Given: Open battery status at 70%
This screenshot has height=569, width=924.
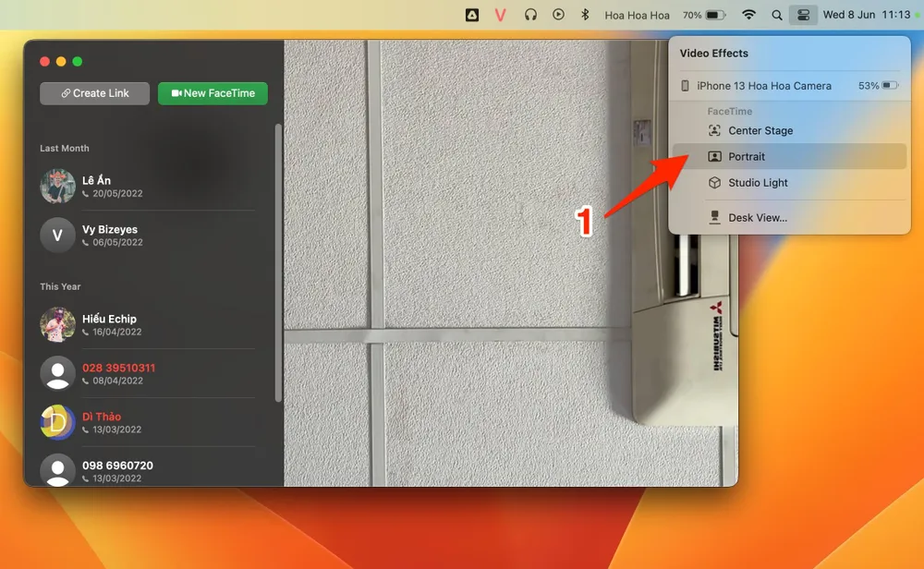Looking at the screenshot, I should 704,15.
